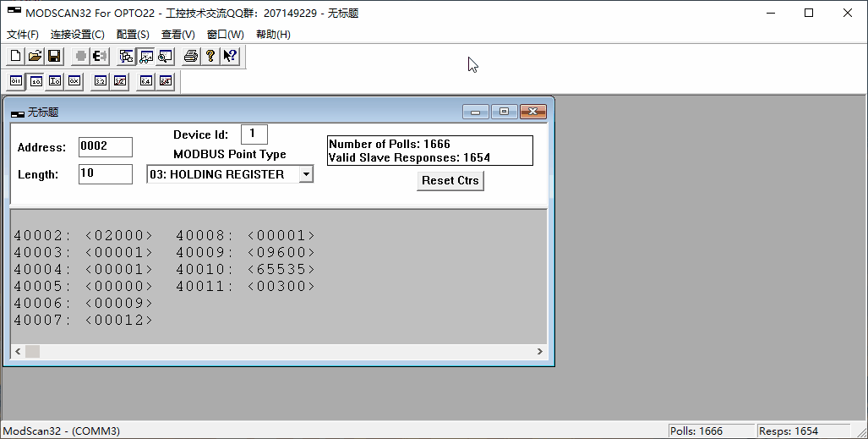Click the yellow question mark About icon
This screenshot has height=439, width=868.
coord(210,57)
